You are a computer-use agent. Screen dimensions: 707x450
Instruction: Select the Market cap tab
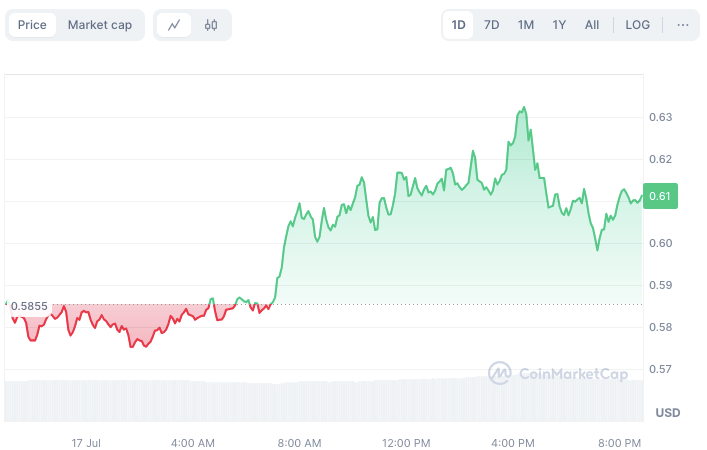click(x=100, y=25)
